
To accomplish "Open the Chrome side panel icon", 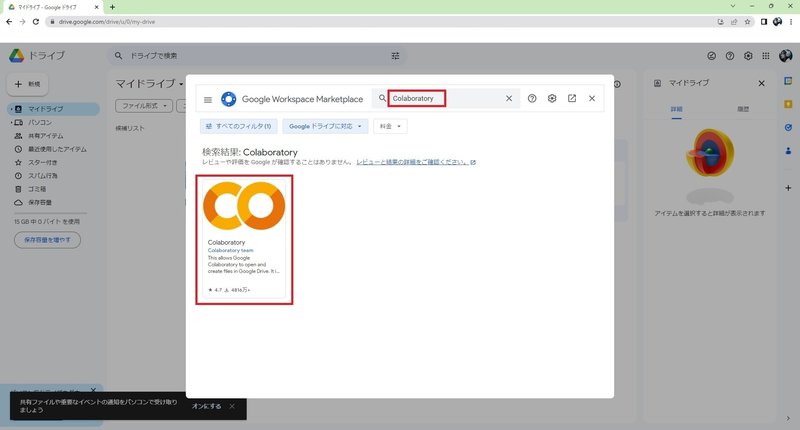I will (764, 22).
